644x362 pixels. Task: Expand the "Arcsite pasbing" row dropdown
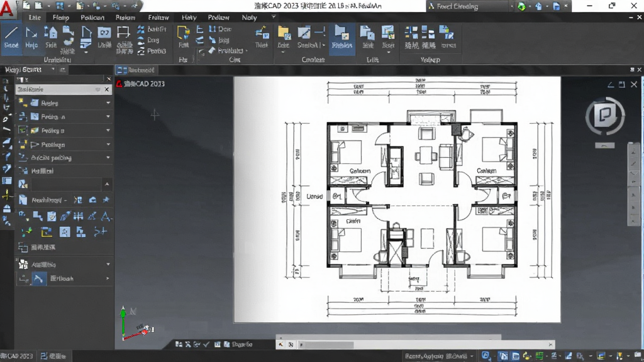(x=108, y=158)
